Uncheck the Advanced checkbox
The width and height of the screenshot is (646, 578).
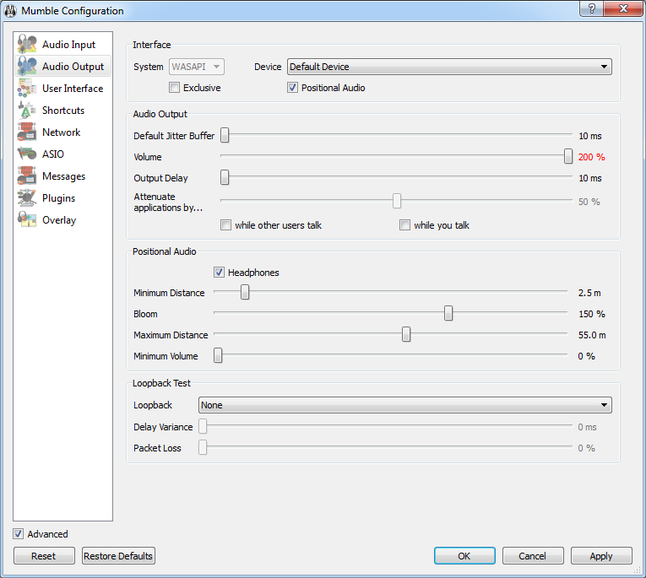click(19, 534)
